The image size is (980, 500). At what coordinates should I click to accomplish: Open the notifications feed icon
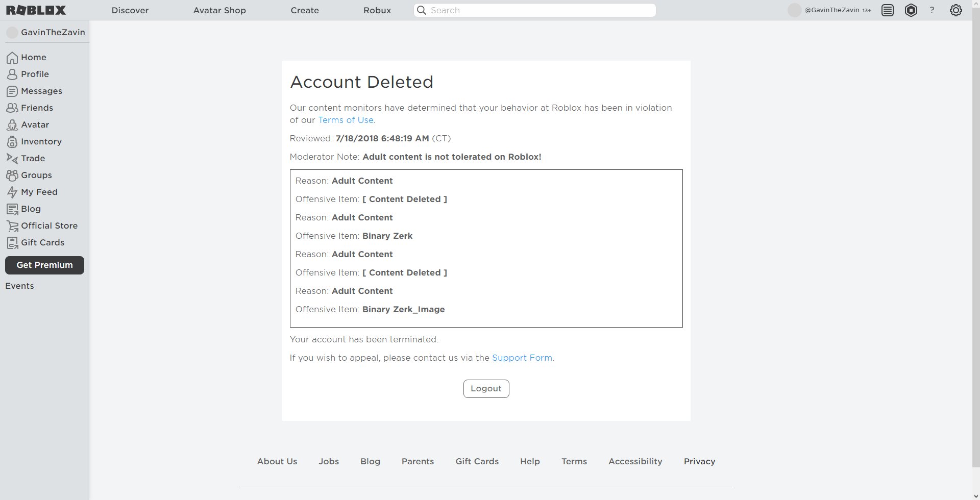click(x=888, y=10)
